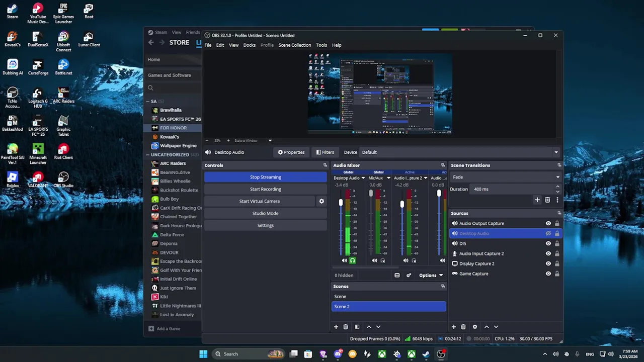Viewport: 644px width, 362px height.
Task: Undock the Scene Transitions panel via float icon
Action: point(559,165)
